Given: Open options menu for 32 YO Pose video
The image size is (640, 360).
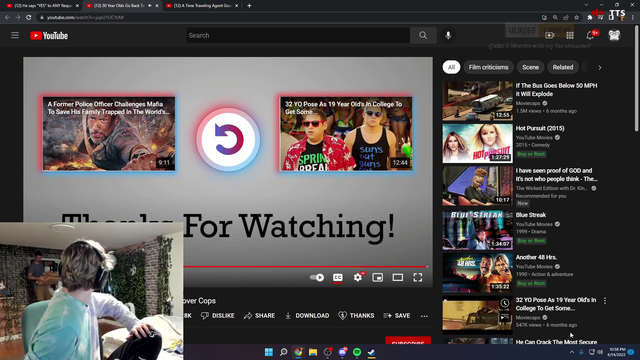Looking at the screenshot, I should (605, 301).
